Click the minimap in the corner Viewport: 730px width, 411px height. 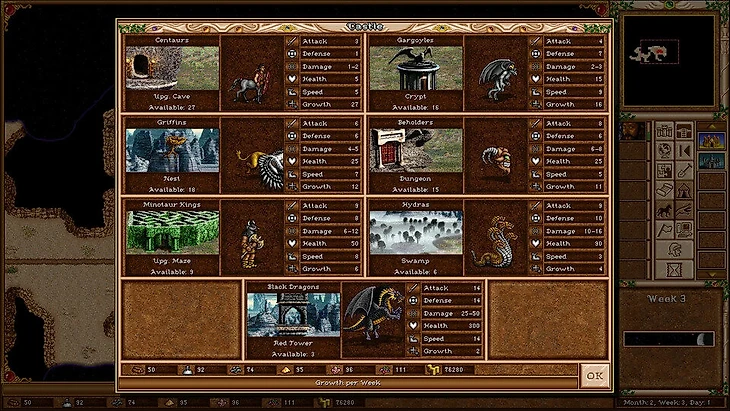(x=669, y=61)
